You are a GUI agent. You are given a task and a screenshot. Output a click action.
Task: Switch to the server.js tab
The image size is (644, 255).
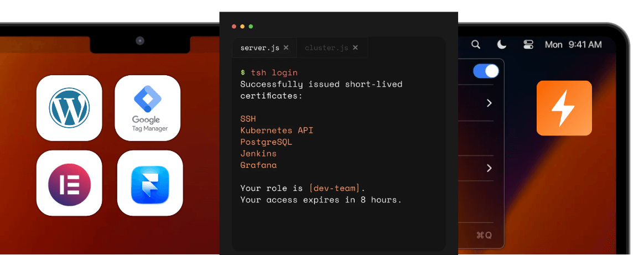[x=260, y=48]
